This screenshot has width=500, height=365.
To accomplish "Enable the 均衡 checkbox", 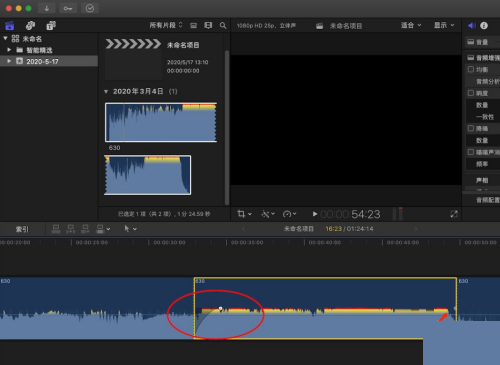I will click(x=471, y=69).
